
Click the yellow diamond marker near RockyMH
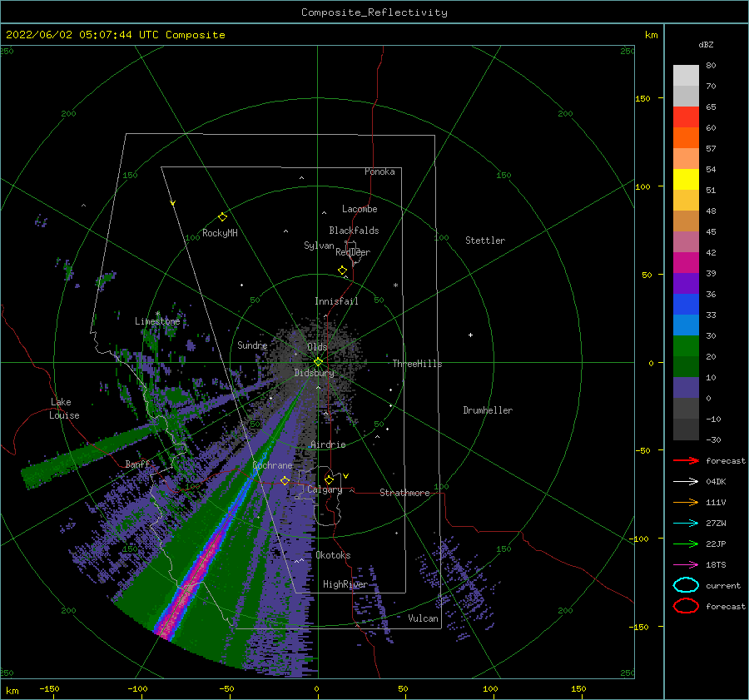pos(222,217)
